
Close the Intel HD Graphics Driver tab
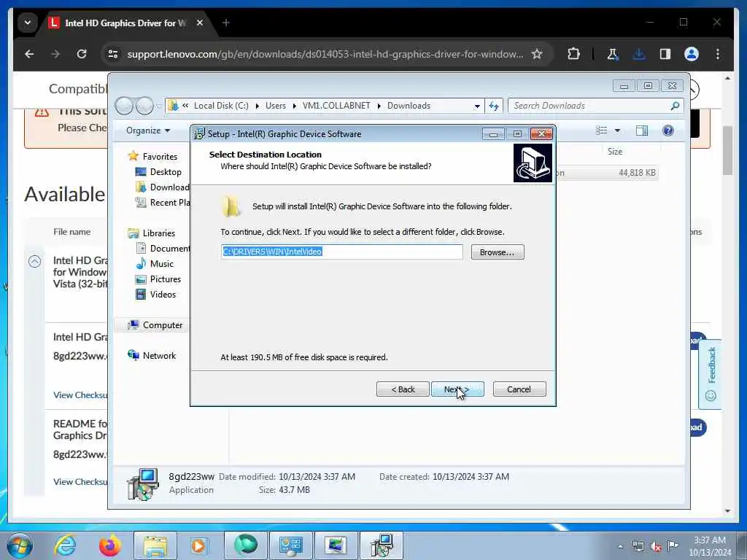[x=200, y=23]
